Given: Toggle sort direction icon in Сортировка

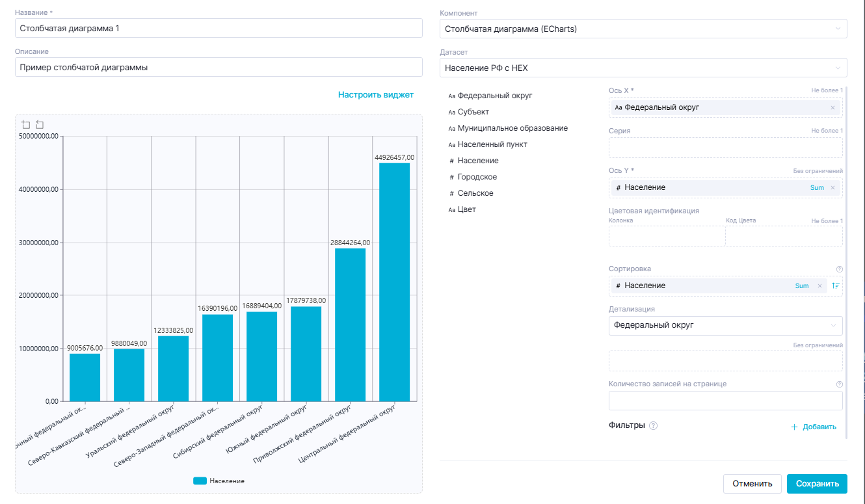Looking at the screenshot, I should point(835,285).
